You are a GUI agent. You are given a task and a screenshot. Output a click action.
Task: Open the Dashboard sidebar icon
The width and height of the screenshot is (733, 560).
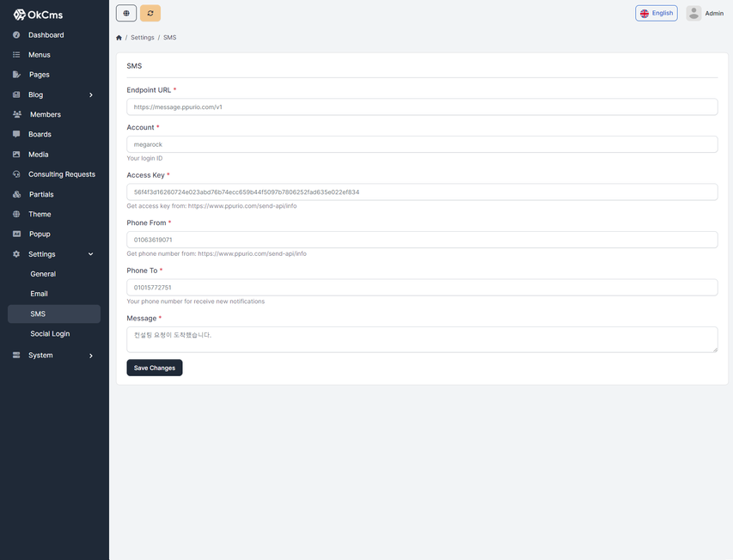click(16, 35)
